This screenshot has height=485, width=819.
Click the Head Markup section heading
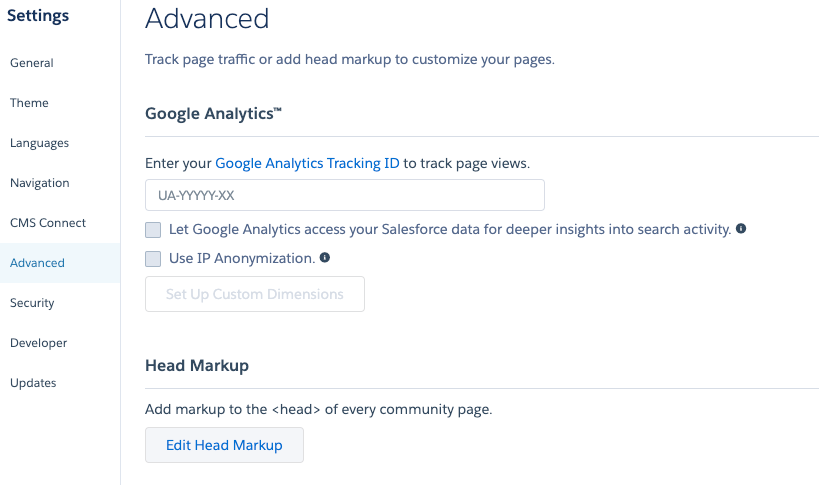[197, 366]
